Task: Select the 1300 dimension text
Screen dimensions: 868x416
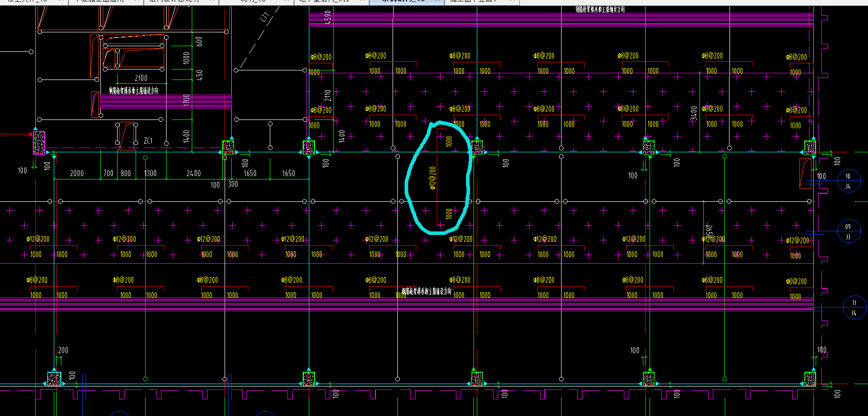Action: (x=150, y=173)
